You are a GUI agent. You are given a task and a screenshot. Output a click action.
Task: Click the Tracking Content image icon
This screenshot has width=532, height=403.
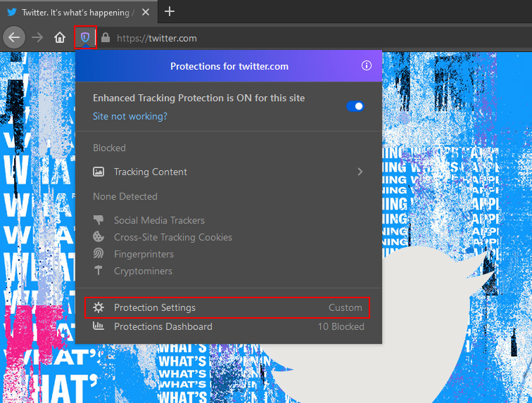click(x=99, y=172)
